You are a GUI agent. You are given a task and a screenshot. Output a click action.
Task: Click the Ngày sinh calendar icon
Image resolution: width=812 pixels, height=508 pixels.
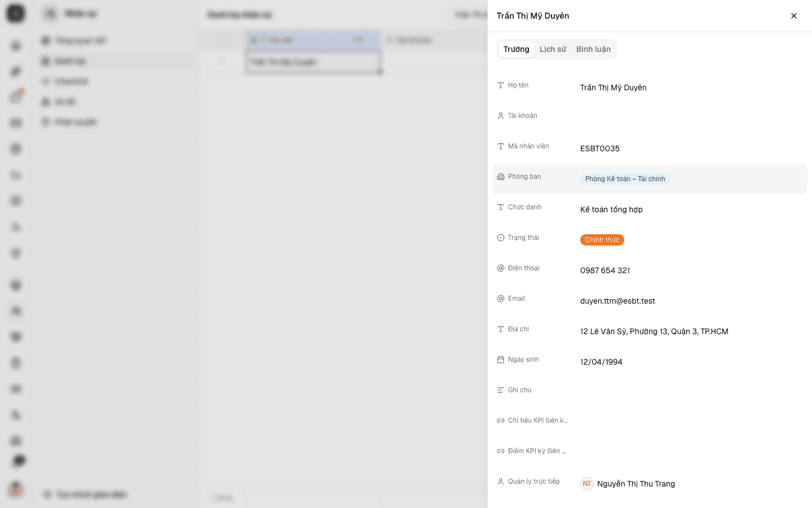(x=501, y=360)
